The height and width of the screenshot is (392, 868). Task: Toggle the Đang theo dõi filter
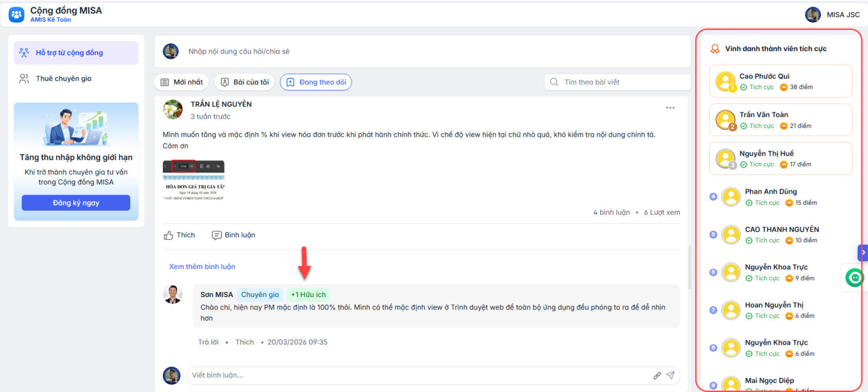click(316, 82)
